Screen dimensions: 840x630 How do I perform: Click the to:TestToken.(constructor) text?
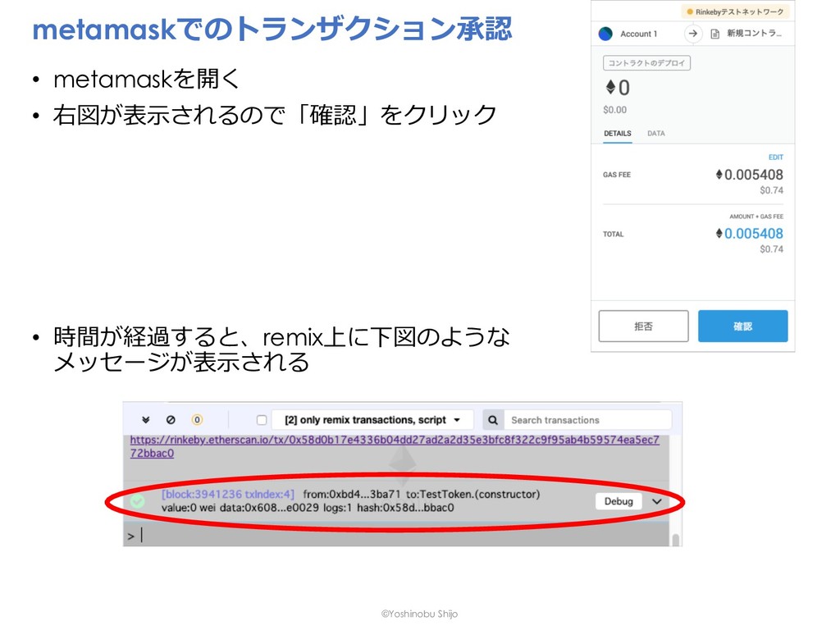point(473,494)
